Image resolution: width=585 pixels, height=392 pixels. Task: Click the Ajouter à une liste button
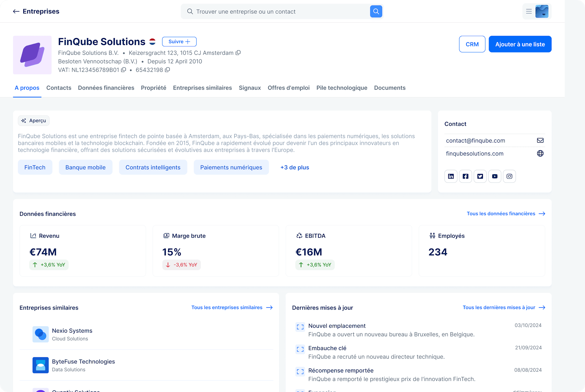pyautogui.click(x=520, y=44)
